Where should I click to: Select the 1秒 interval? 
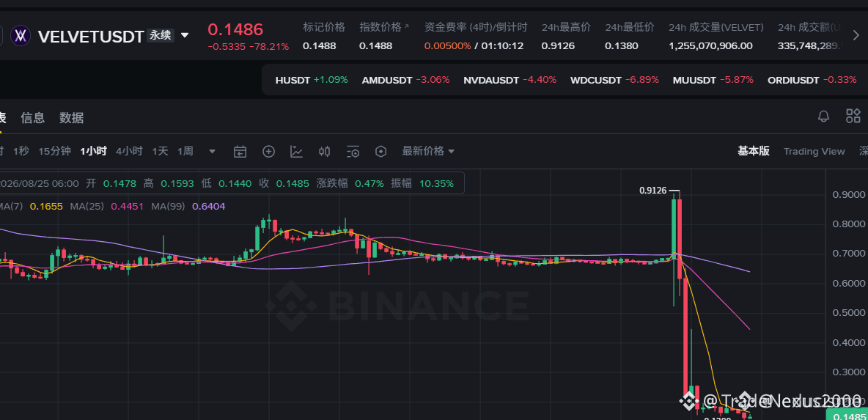(21, 151)
